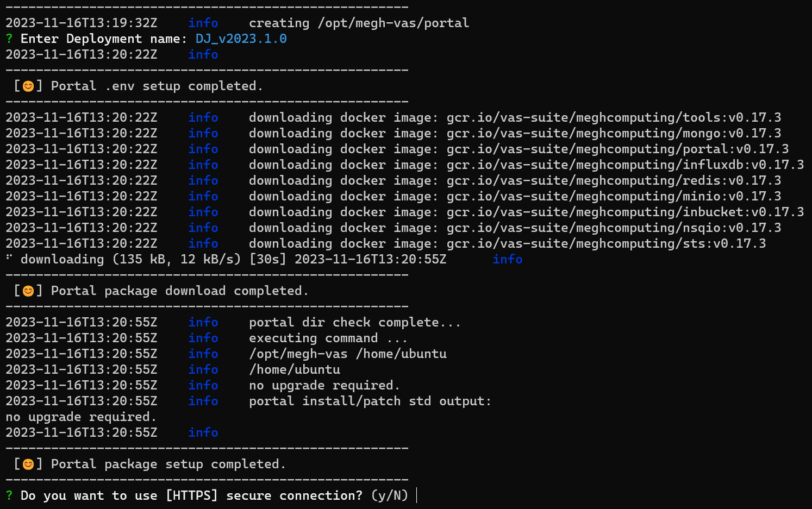This screenshot has height=509, width=812.
Task: Click the spinner icon before "downloading (135 kB"
Action: [x=9, y=257]
